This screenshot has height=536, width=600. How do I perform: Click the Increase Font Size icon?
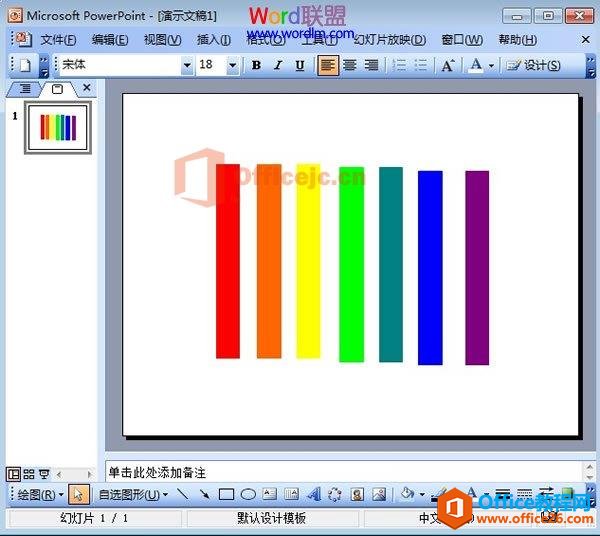point(448,65)
